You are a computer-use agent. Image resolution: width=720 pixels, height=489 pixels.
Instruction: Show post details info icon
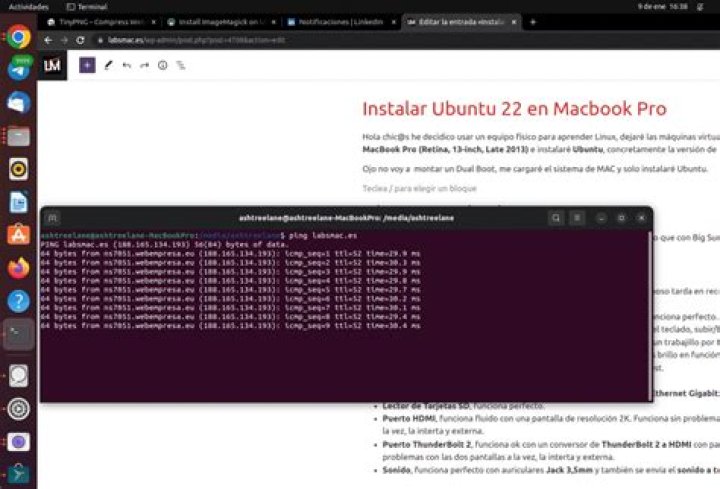point(163,65)
